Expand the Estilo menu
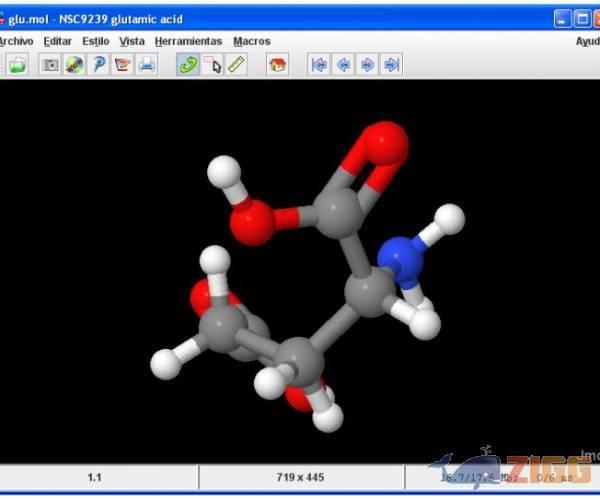Screen dimensions: 600x500 [x=96, y=41]
